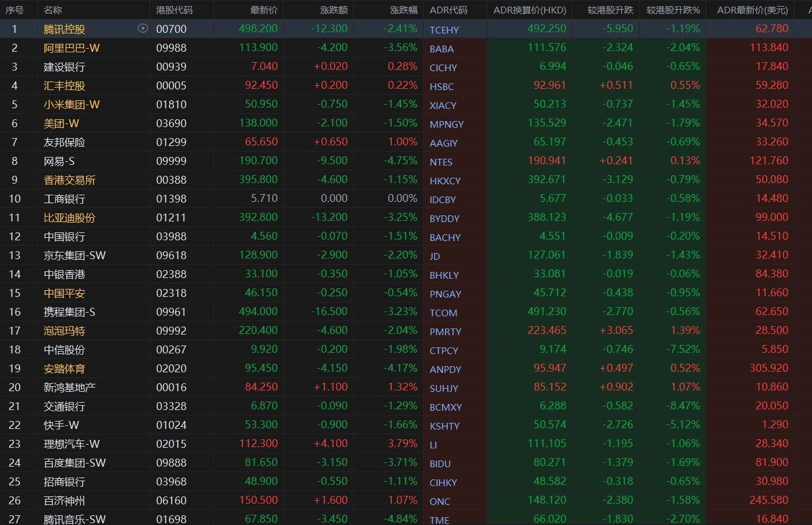Select the 携程集团-S stock name
812x525 pixels.
tap(70, 311)
